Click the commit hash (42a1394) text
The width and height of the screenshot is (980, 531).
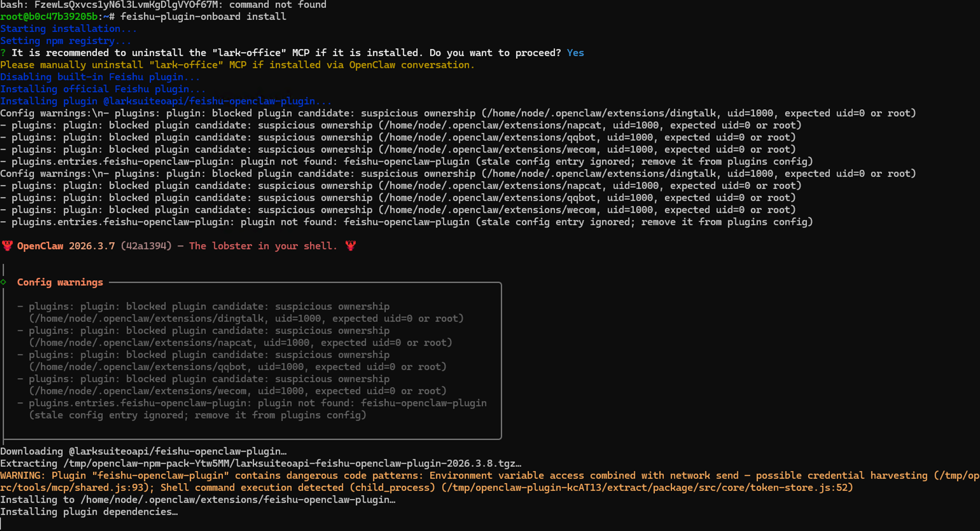click(x=146, y=246)
